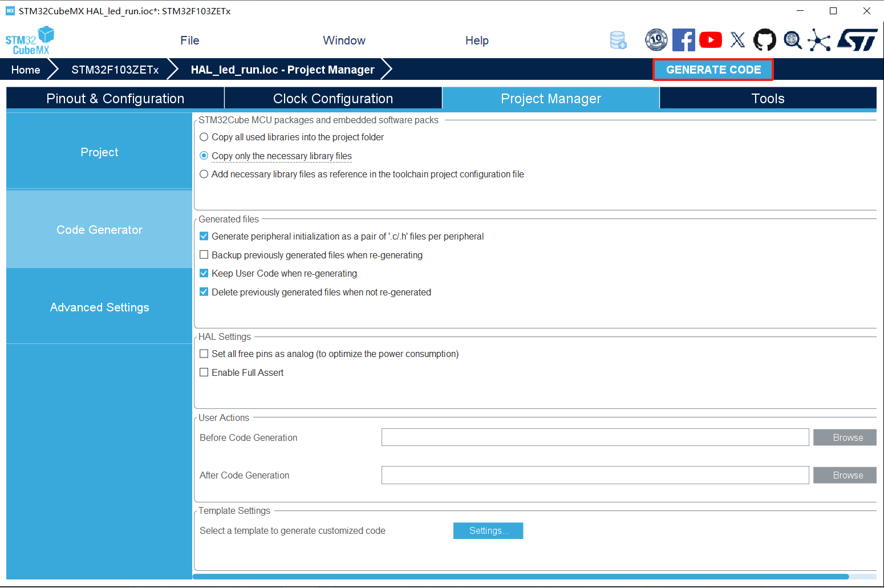The image size is (884, 588).
Task: Switch to the Tools tab
Action: coord(768,99)
